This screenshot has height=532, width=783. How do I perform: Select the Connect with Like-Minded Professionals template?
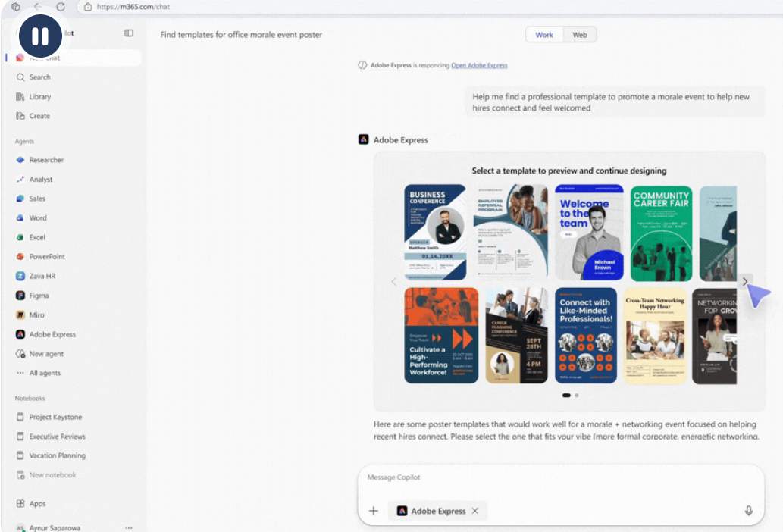point(586,336)
